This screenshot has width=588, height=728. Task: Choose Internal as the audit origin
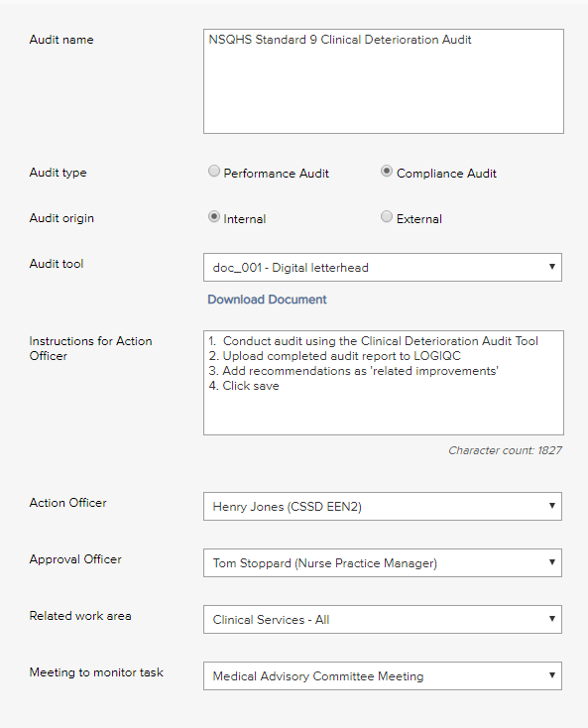pyautogui.click(x=213, y=217)
